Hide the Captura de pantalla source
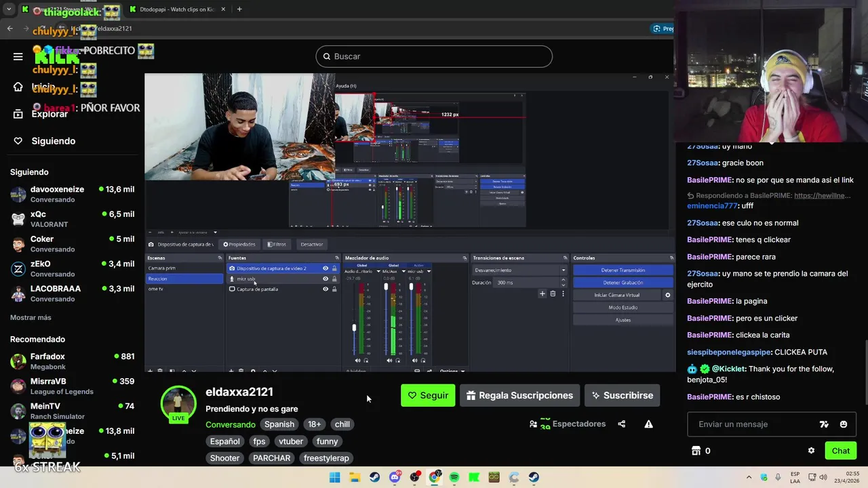 [x=325, y=289]
